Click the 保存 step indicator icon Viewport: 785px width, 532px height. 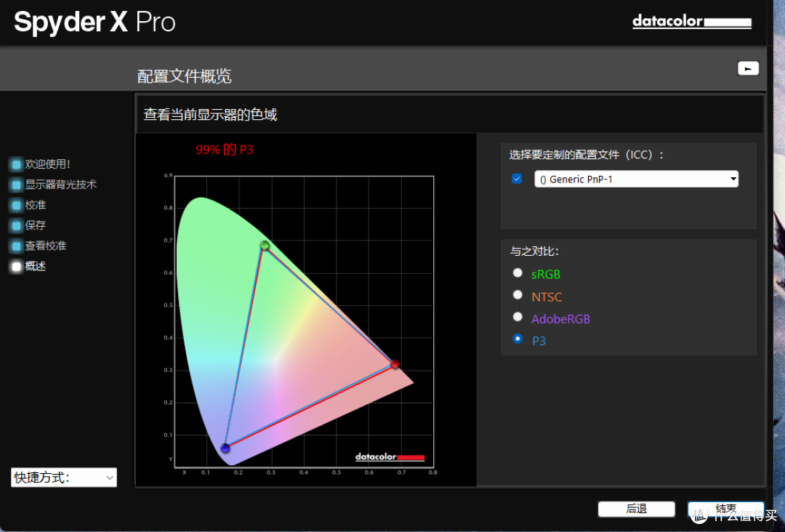(x=16, y=226)
